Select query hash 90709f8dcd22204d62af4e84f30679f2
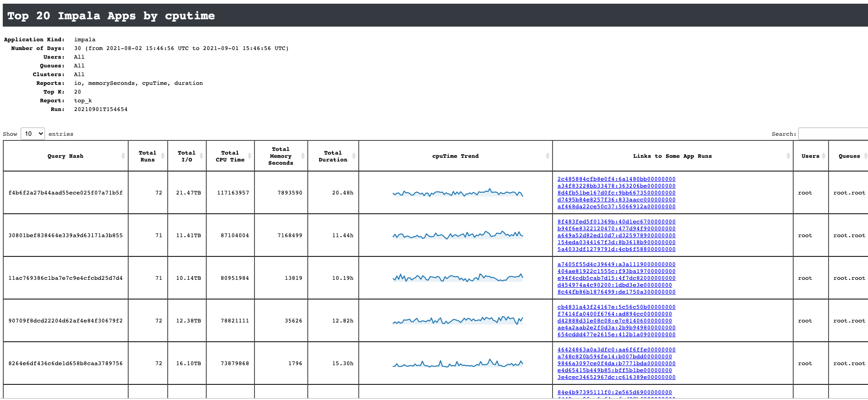Image resolution: width=868 pixels, height=400 pixels. 66,321
